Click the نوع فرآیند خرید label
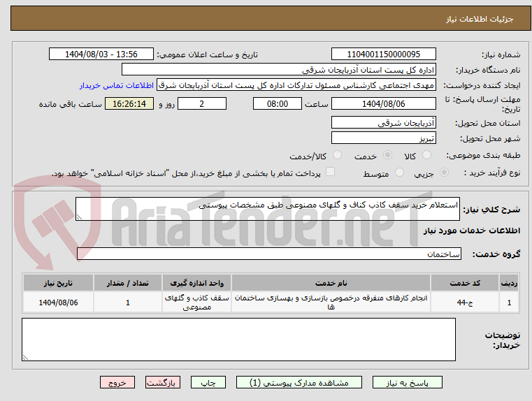Screen dimensions: 532x401 tap(492, 173)
